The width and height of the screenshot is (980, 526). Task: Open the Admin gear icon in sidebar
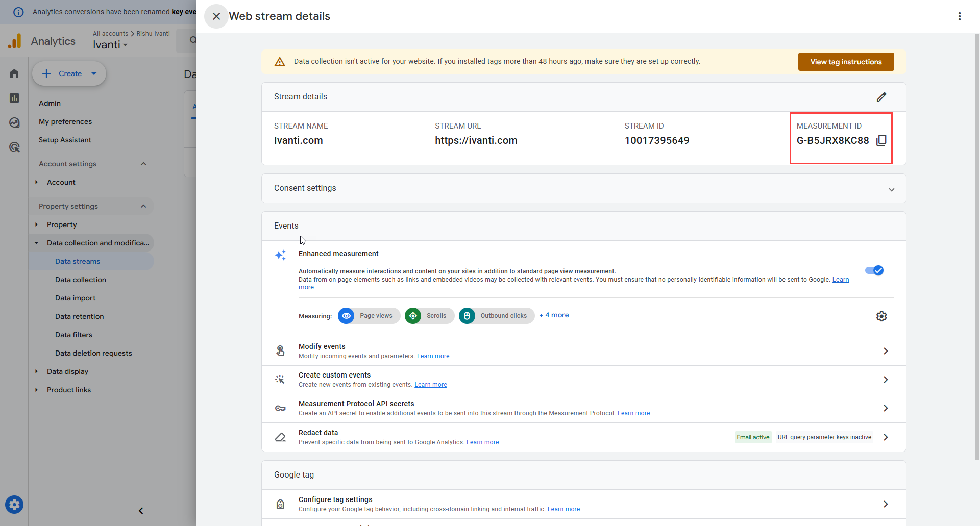coord(14,505)
